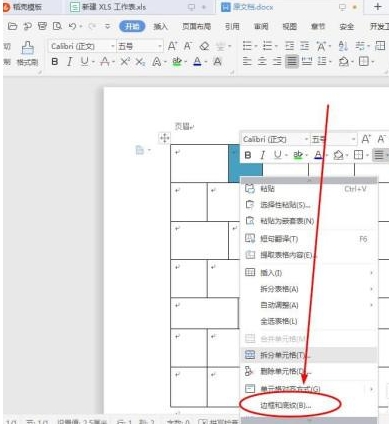Open the 插入 ribbon tab
The image size is (389, 424).
[x=160, y=26]
